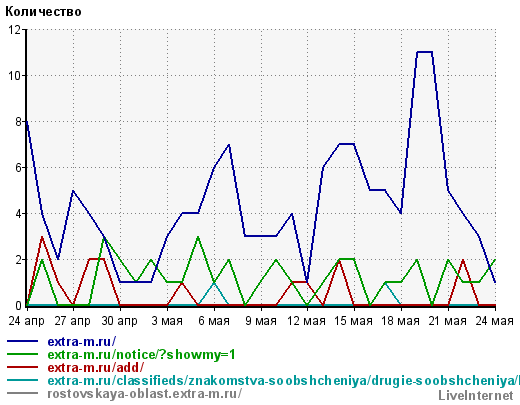Open the extra-m.ru/ legend link
520x405 pixels.
[82, 342]
